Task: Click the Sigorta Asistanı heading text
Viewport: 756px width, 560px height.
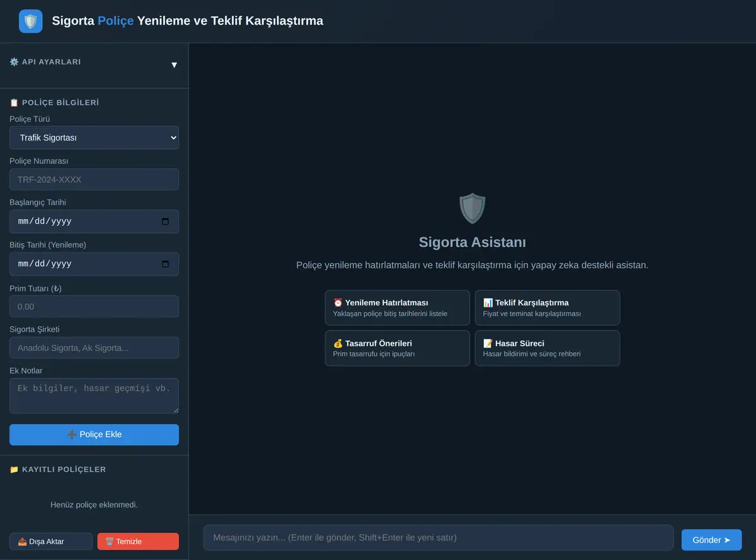Action: (x=472, y=243)
